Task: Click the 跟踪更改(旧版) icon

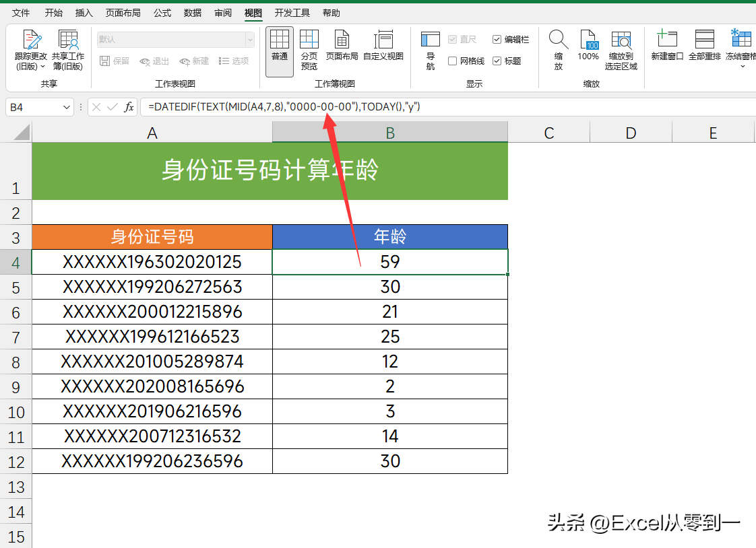Action: pyautogui.click(x=31, y=40)
